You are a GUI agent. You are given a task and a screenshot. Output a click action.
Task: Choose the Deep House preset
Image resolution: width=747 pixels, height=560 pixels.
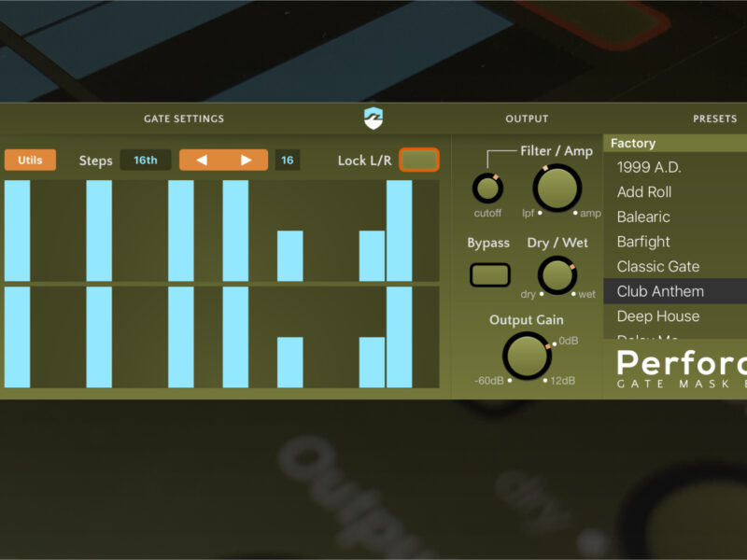pos(657,316)
